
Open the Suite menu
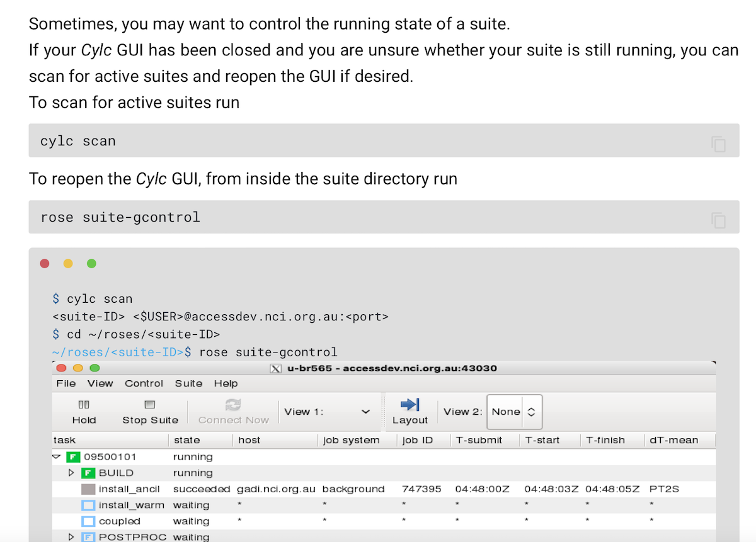pyautogui.click(x=188, y=383)
